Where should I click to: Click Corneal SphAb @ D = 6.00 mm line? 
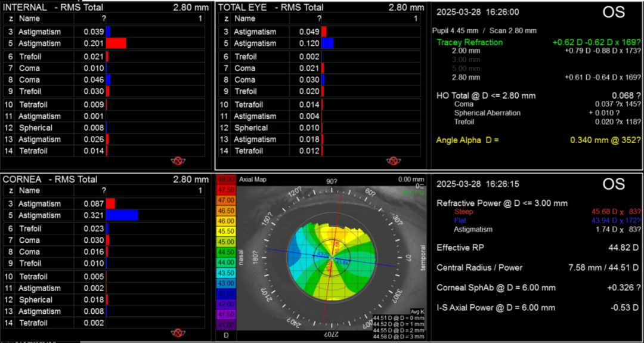[x=538, y=288]
